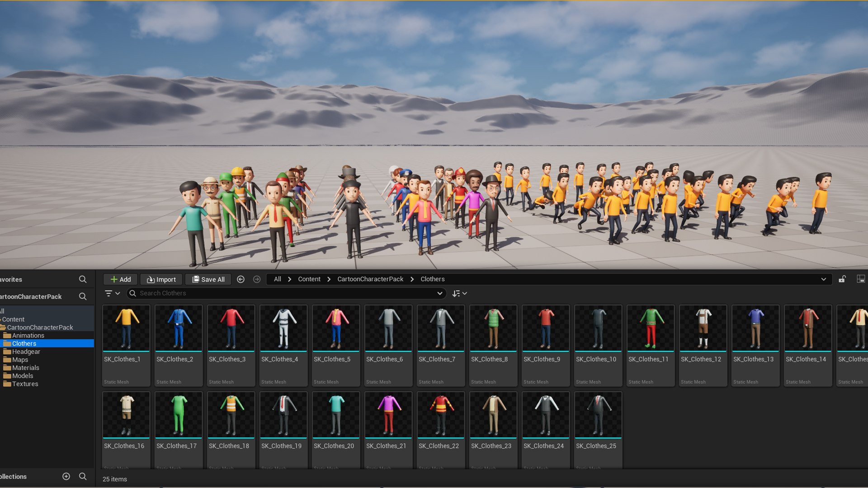Open the content browser layout settings icon
The width and height of the screenshot is (868, 488).
click(861, 279)
